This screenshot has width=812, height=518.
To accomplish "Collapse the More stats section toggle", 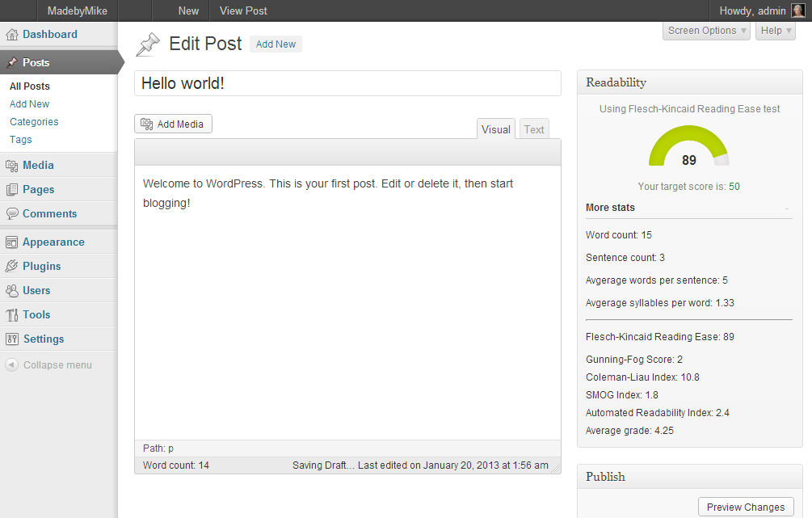I will coord(787,208).
